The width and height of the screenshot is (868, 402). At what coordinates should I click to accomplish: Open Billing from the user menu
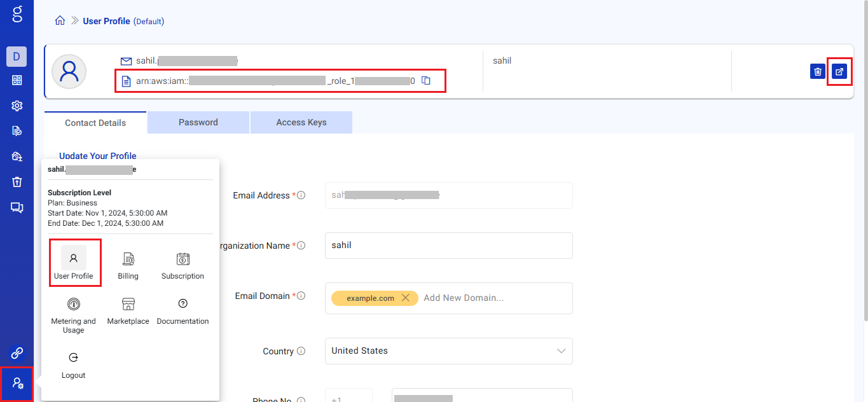pos(128,265)
